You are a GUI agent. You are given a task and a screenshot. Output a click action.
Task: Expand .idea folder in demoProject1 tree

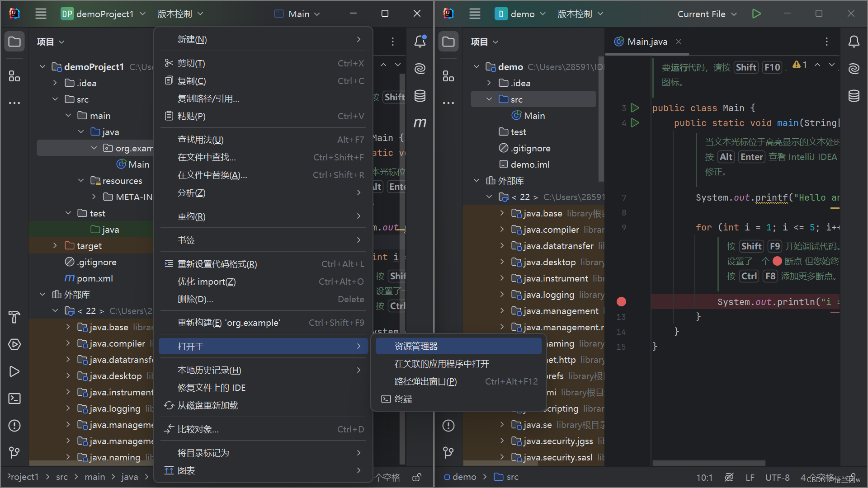coord(55,83)
